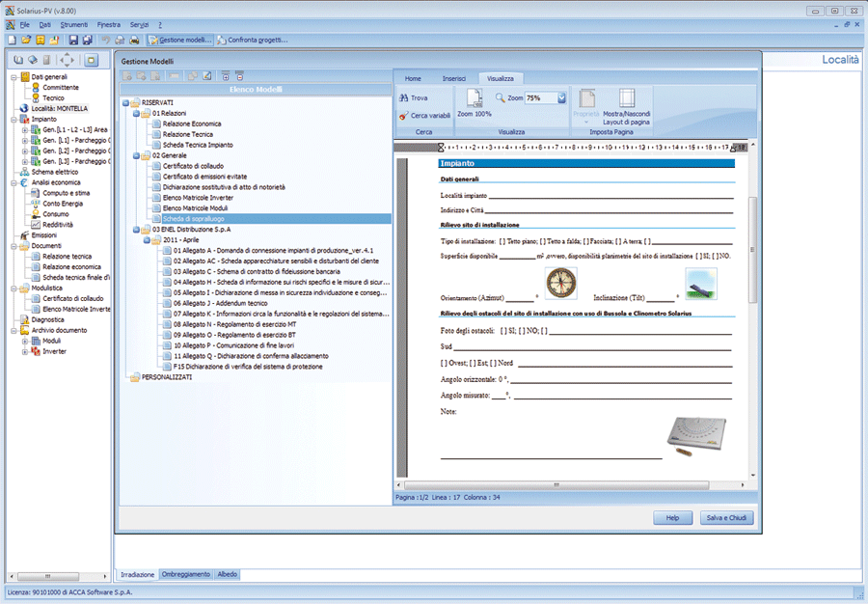
Task: Select Certificato di emissioni evitate model
Action: coord(204,177)
